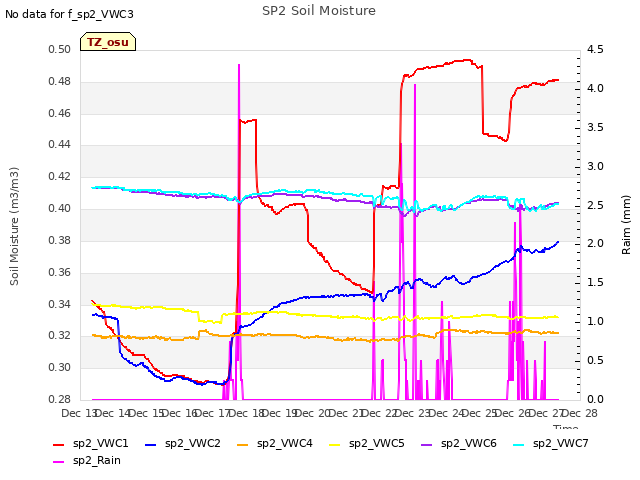Click the 'No data for f_sp2_VWC3' message

[69, 14]
